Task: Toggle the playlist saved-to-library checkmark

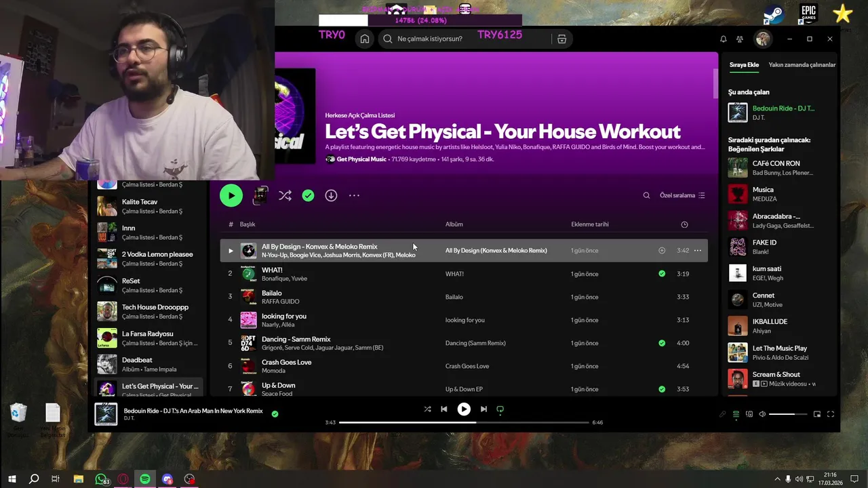Action: click(x=308, y=195)
